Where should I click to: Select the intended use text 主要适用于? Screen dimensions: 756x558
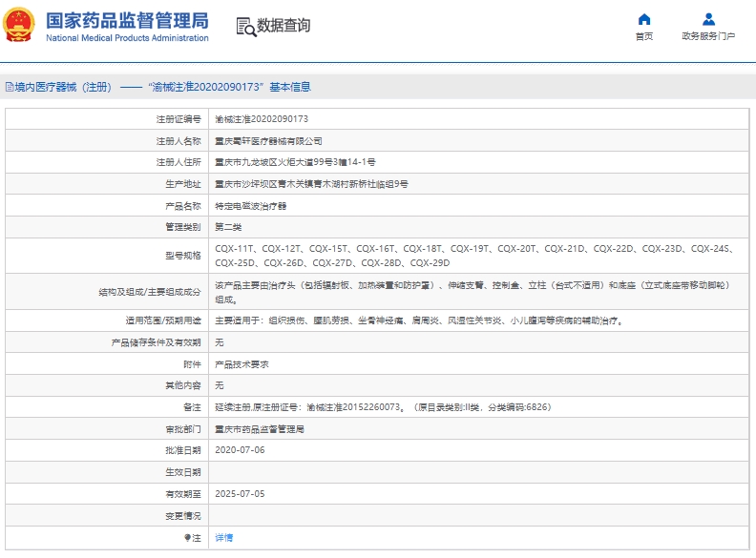[419, 320]
